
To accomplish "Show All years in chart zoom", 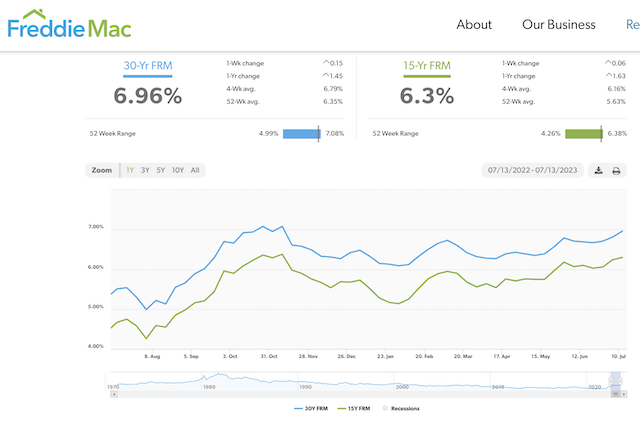I will (195, 170).
